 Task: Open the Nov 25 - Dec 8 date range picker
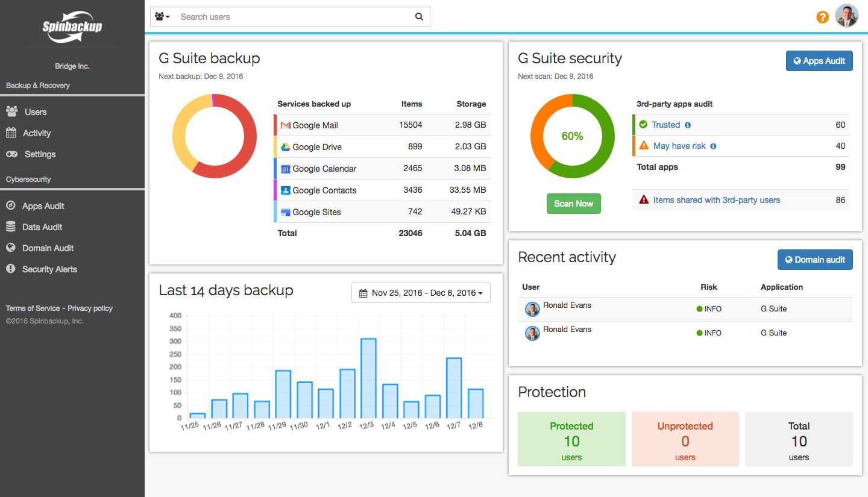tap(421, 293)
